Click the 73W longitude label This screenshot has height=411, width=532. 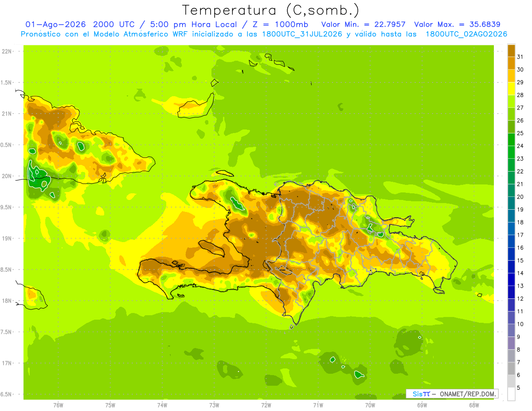point(214,405)
